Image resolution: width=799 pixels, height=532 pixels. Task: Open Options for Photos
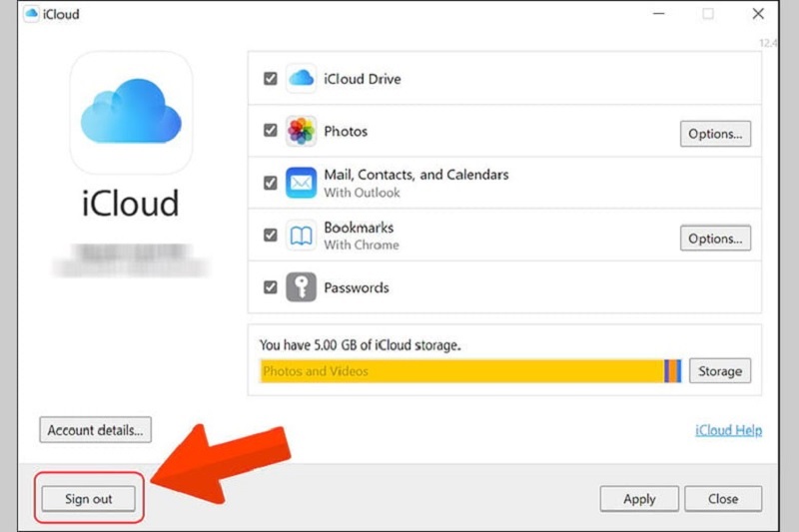click(x=715, y=134)
